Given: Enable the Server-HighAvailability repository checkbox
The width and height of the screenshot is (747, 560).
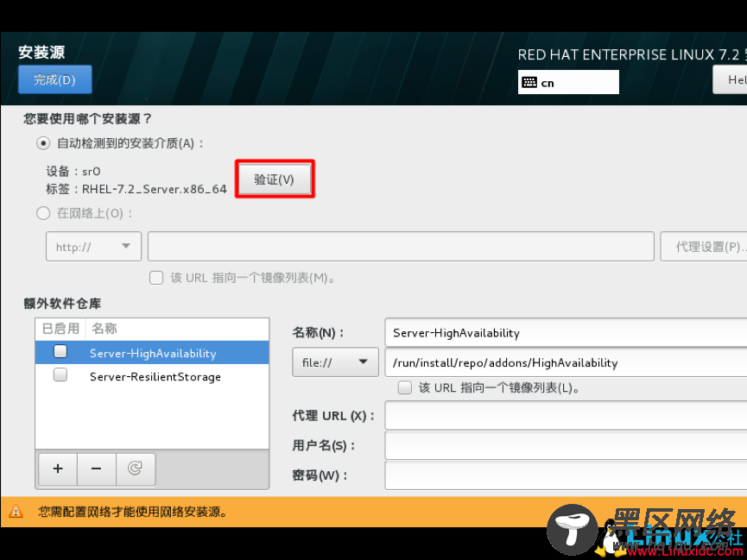Looking at the screenshot, I should (60, 351).
